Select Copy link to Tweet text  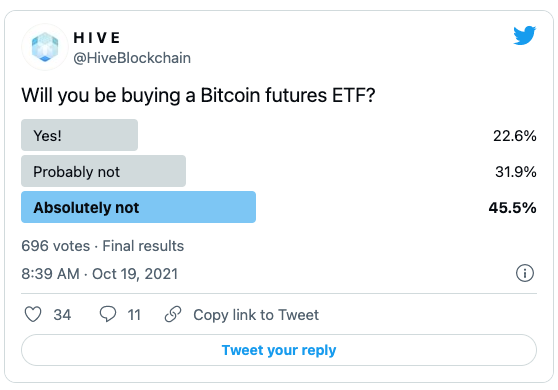tap(256, 315)
